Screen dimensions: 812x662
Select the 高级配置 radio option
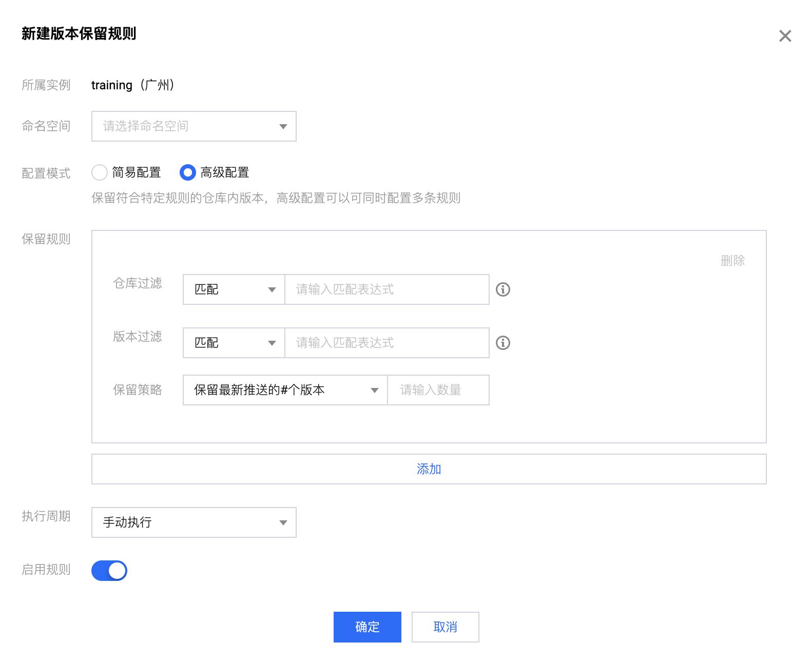(188, 172)
